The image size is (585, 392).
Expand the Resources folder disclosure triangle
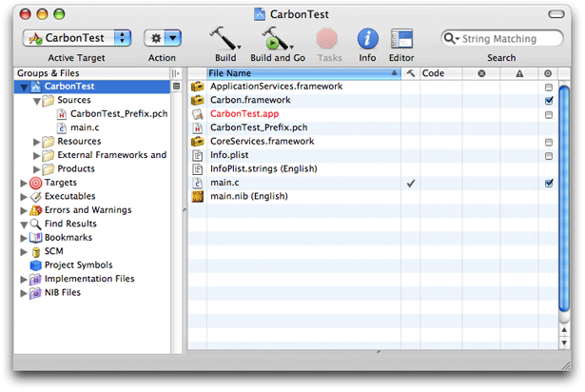pyautogui.click(x=36, y=142)
